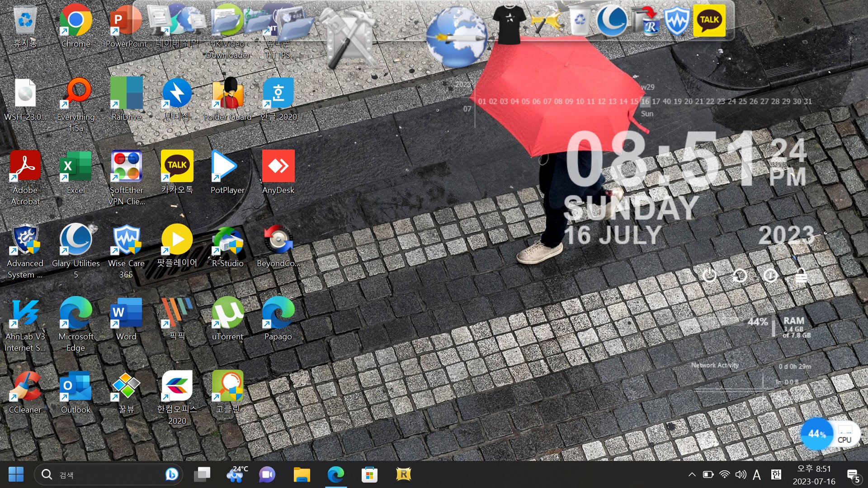The image size is (868, 488).
Task: Launch 팟플레이어 yellow play icon
Action: [177, 246]
